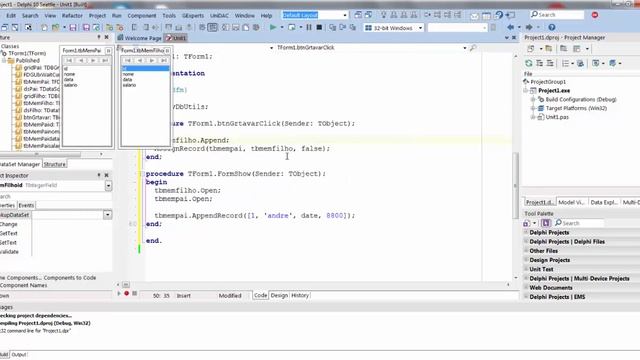Expand the Delphi Projects palette category
The width and height of the screenshot is (640, 360).
click(x=526, y=232)
